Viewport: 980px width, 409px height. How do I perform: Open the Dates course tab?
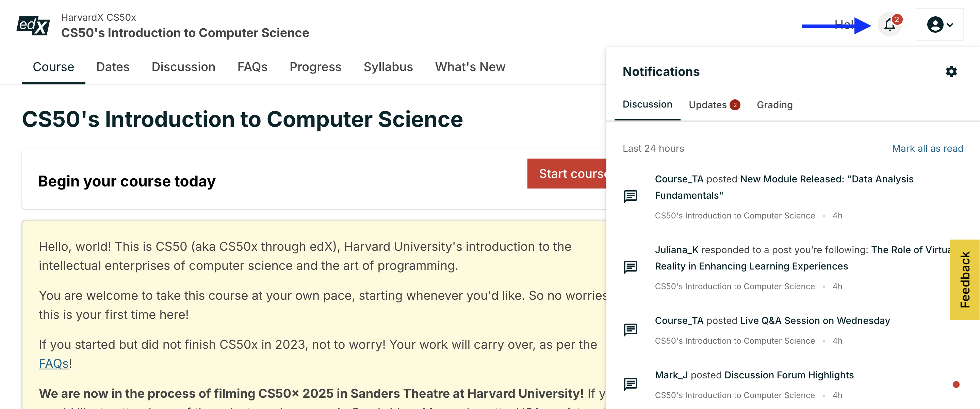[113, 67]
